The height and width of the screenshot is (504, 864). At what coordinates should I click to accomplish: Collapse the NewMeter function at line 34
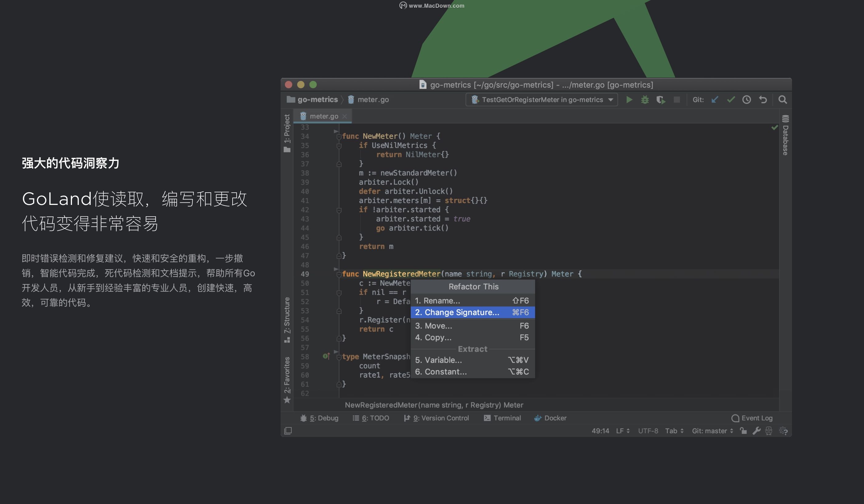pos(339,137)
